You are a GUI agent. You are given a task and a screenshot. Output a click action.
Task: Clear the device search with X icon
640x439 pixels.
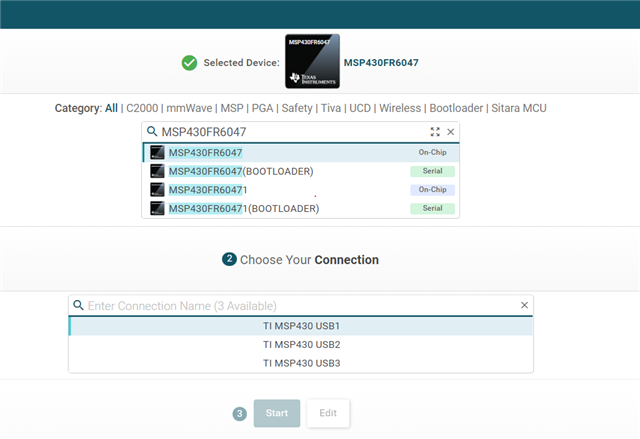[x=451, y=132]
